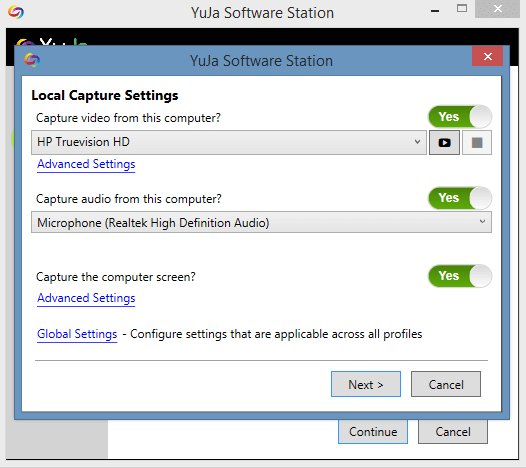This screenshot has width=526, height=468.
Task: Start webcam preview with the play icon
Action: coord(444,143)
